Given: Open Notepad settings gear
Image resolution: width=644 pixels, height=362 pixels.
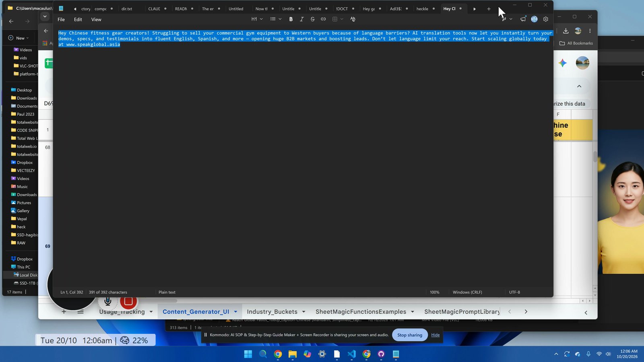Looking at the screenshot, I should point(546,19).
